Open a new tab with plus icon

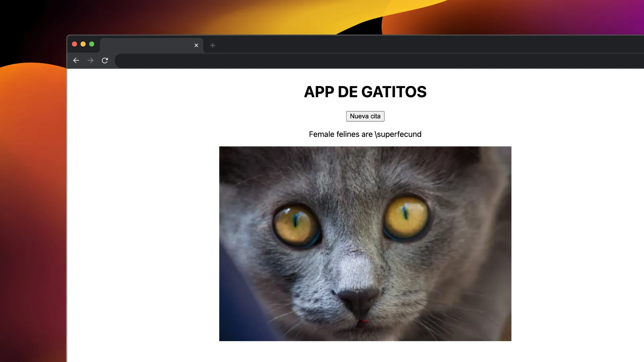[213, 45]
